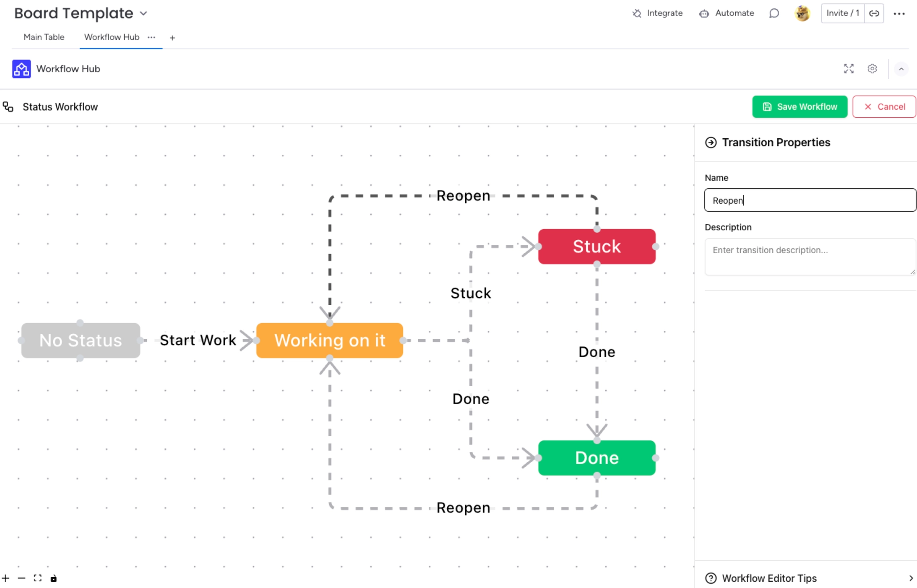917x588 pixels.
Task: Collapse the Workflow Hub panel
Action: 901,68
